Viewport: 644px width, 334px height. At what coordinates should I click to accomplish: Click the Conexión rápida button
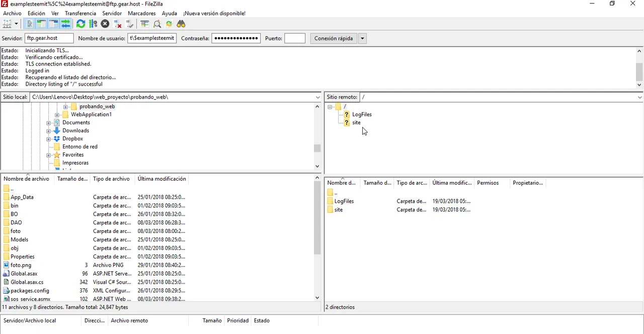(334, 38)
